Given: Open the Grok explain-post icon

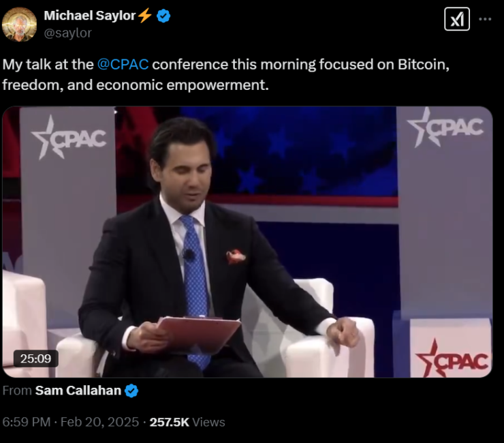Looking at the screenshot, I should click(457, 19).
